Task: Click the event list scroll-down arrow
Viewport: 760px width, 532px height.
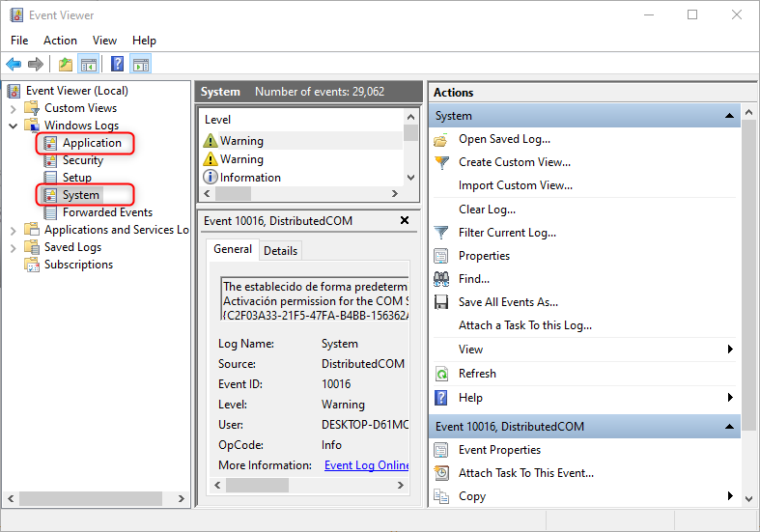Action: click(411, 177)
